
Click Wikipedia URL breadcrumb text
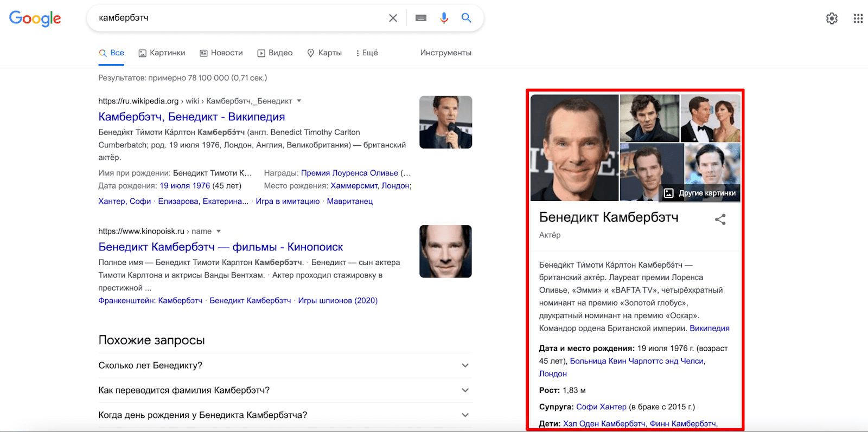(195, 101)
